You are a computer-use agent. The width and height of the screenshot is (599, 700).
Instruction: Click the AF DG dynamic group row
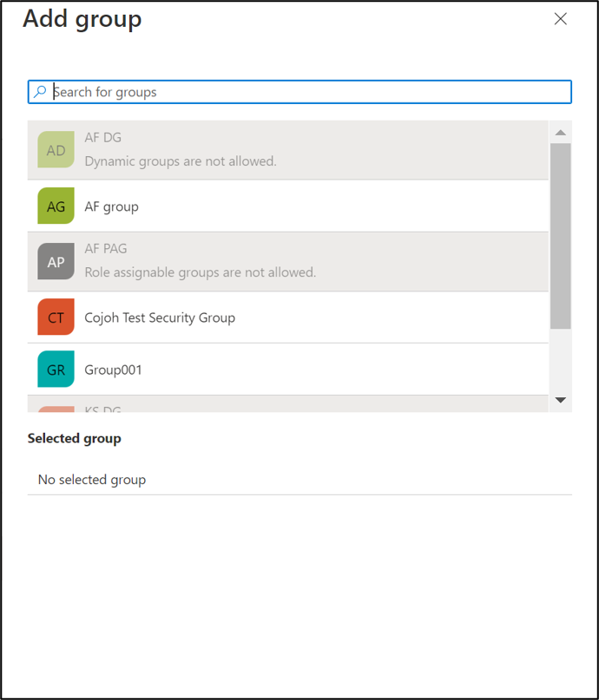tap(260, 149)
